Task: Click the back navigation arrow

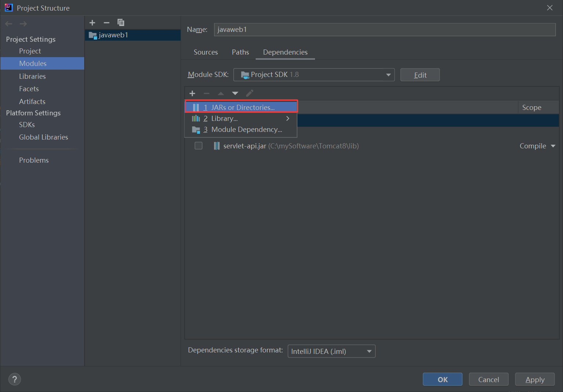Action: [9, 24]
